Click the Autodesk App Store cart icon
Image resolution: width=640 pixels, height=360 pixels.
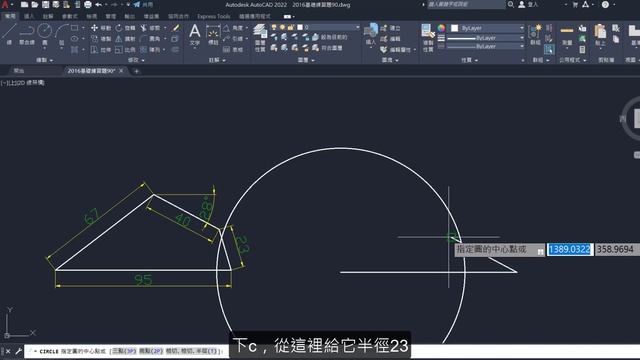pos(575,4)
